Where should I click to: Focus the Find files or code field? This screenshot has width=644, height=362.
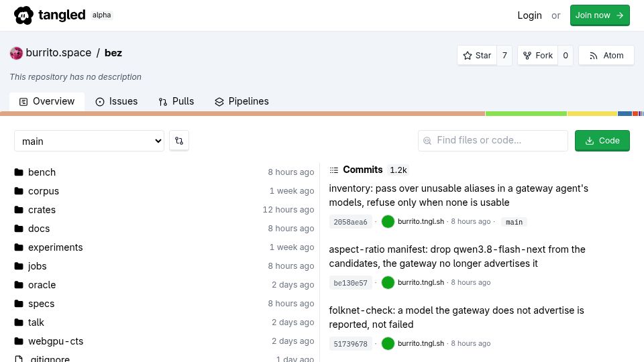(493, 141)
